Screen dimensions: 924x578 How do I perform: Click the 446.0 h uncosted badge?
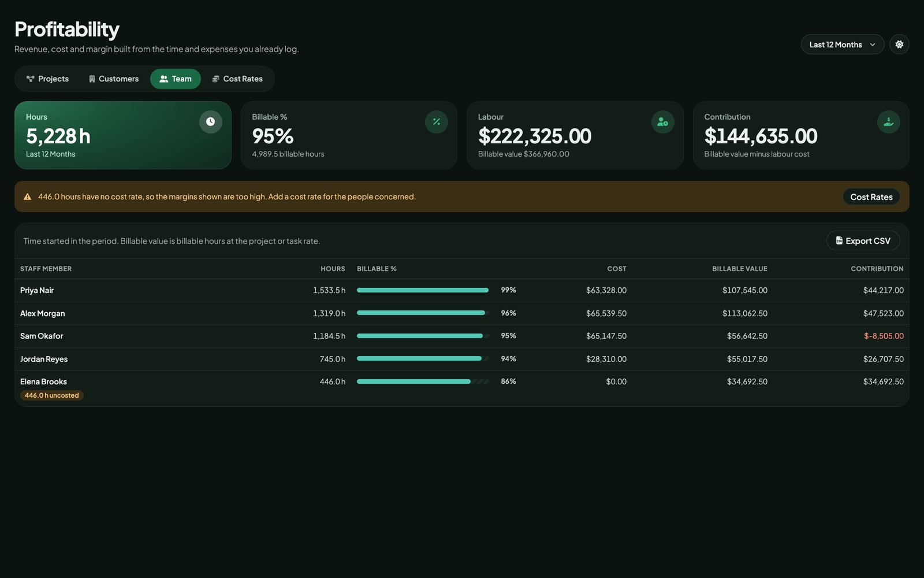[52, 395]
